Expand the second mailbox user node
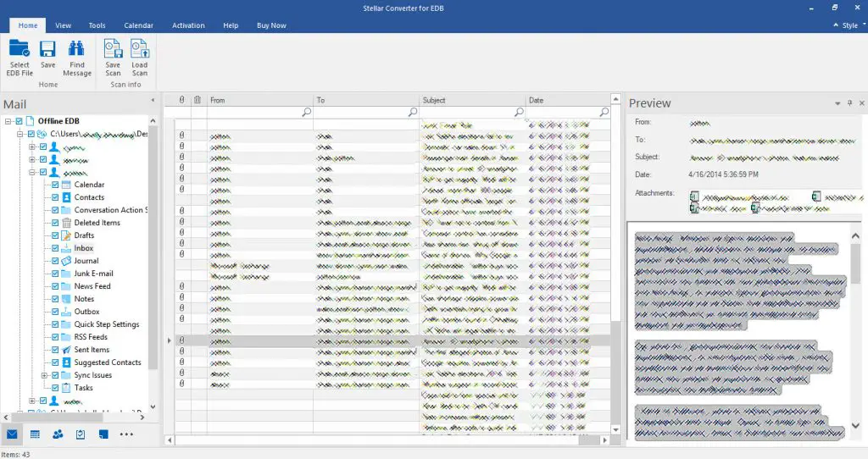Image resolution: width=868 pixels, height=459 pixels. 32,160
